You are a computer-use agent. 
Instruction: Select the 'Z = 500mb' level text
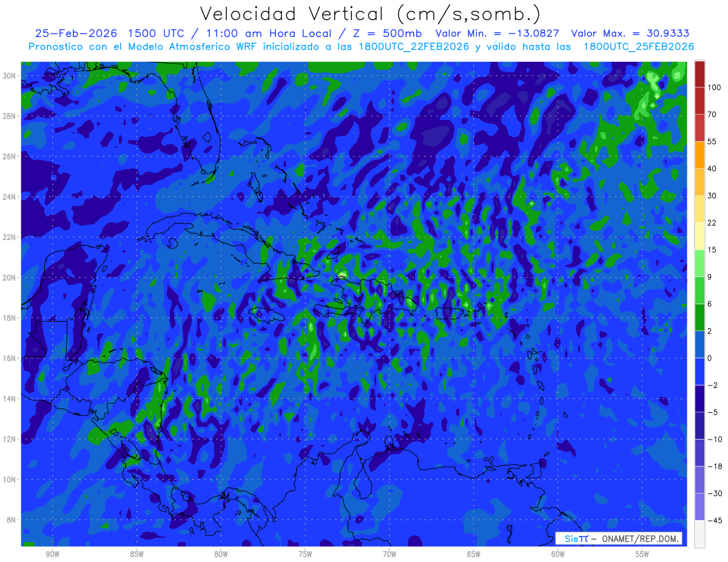(x=388, y=33)
